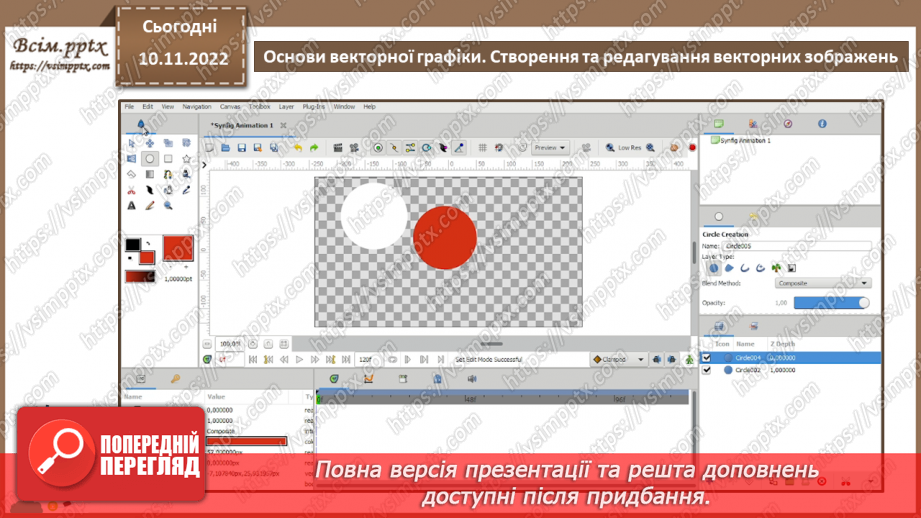Toggle the show grid icon

(482, 148)
